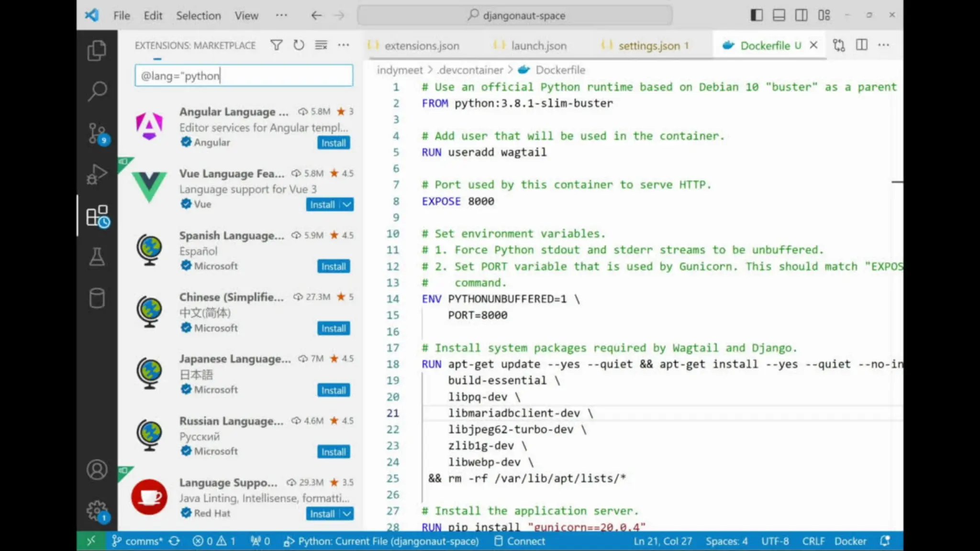
Task: Open ports forwarded indicator showing 0
Action: pyautogui.click(x=260, y=541)
